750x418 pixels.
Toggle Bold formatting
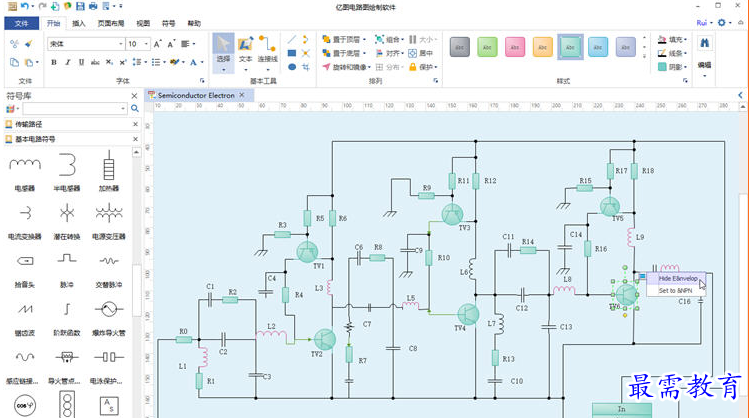tap(54, 62)
